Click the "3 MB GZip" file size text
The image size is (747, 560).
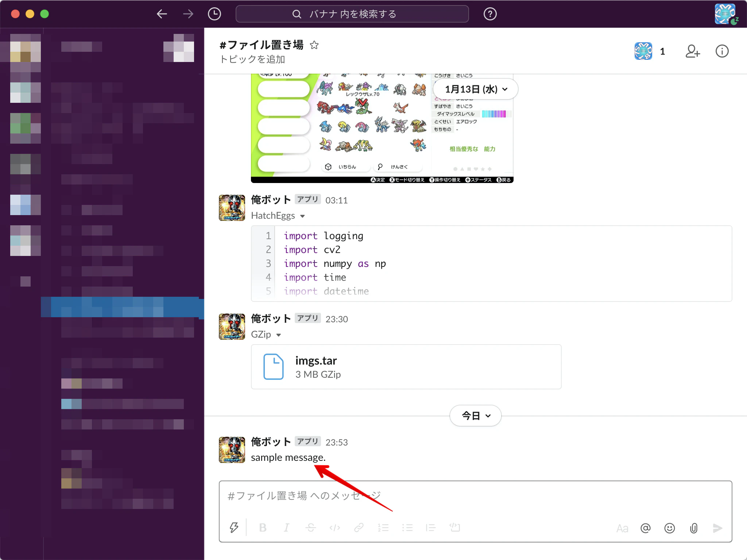pos(318,375)
